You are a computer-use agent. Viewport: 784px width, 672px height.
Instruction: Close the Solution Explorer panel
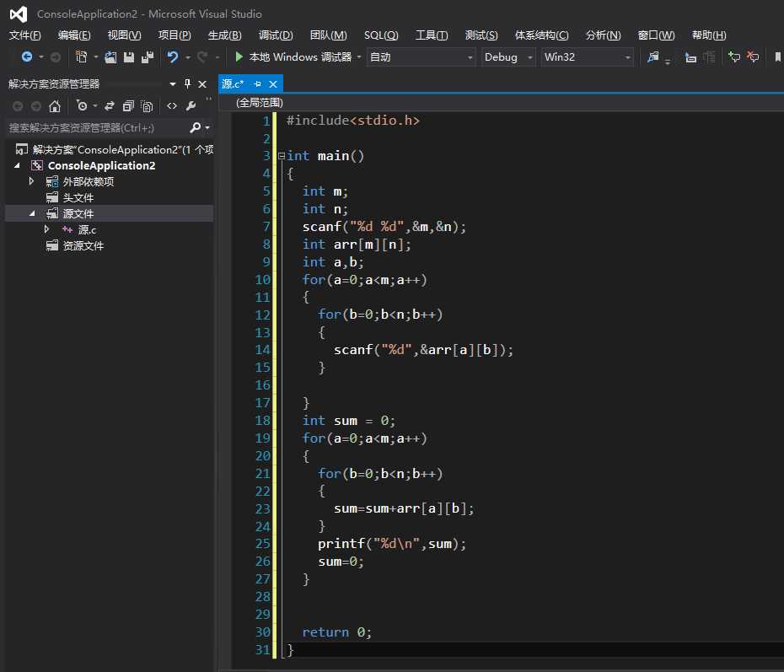pos(202,84)
